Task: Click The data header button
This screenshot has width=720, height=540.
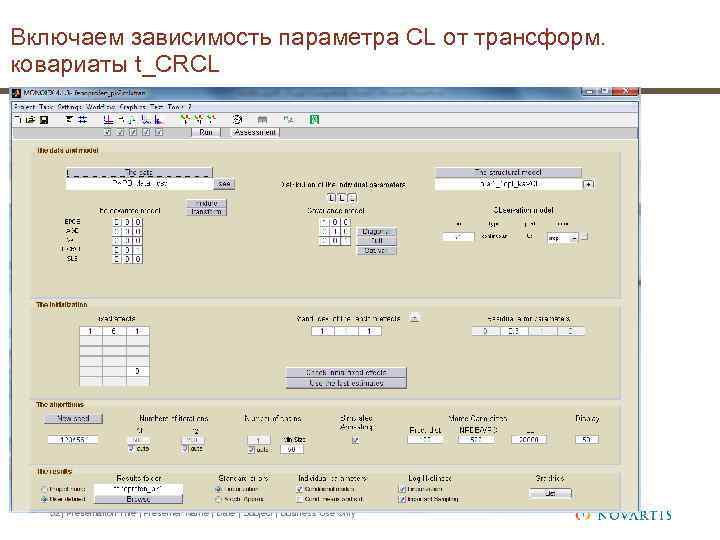Action: [x=139, y=173]
